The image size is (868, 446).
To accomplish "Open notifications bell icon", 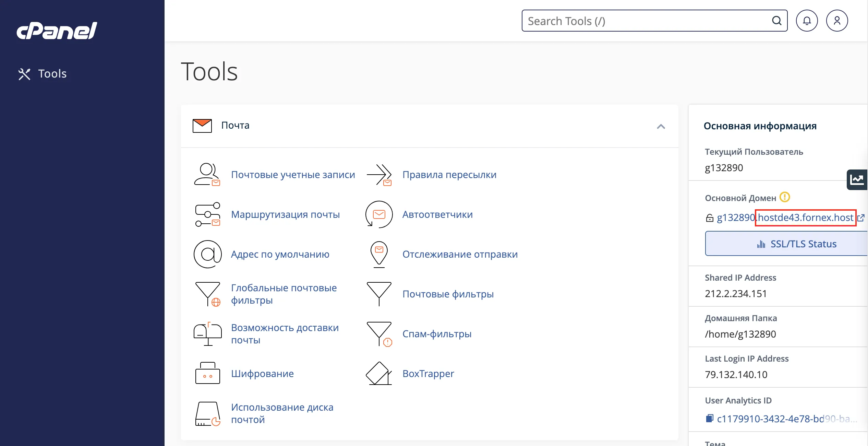I will (807, 21).
